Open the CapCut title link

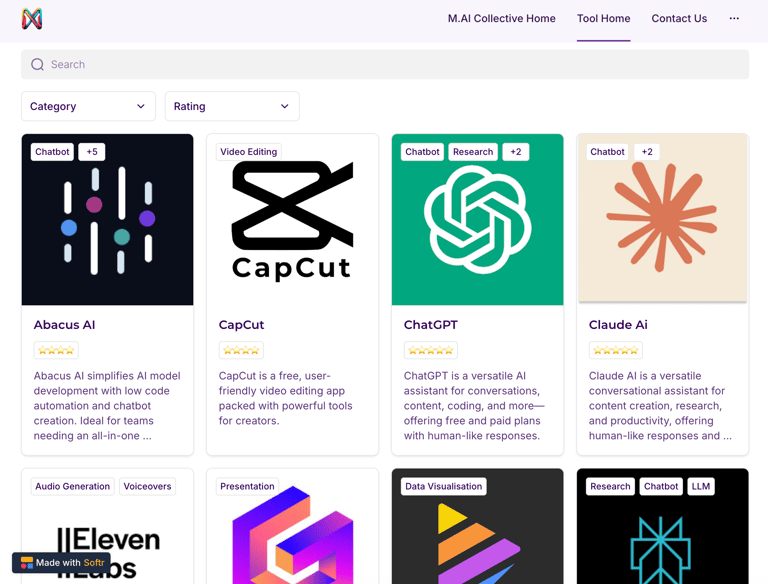(x=241, y=325)
